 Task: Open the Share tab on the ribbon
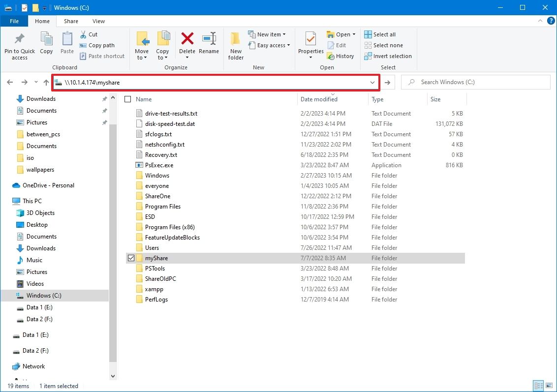(71, 21)
